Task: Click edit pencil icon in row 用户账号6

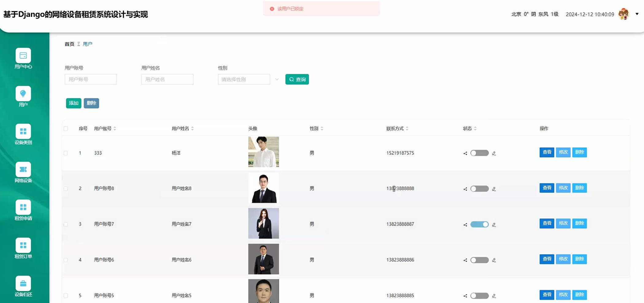Action: [494, 260]
